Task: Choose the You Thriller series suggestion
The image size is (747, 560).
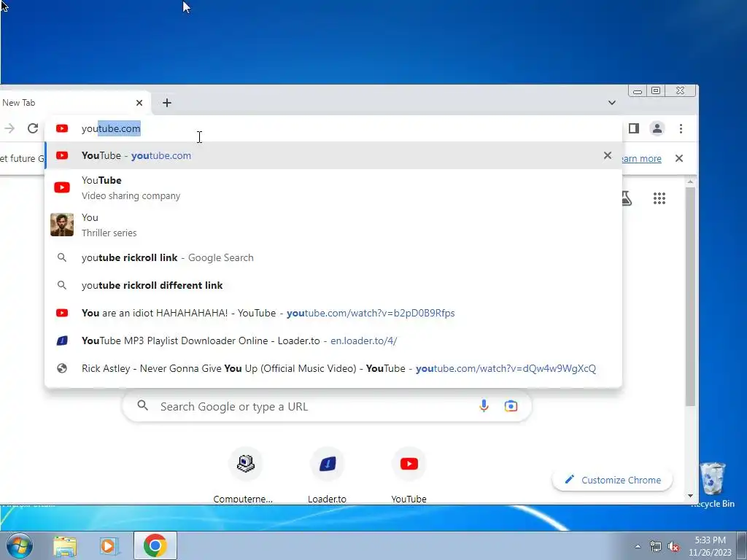Action: [x=333, y=225]
